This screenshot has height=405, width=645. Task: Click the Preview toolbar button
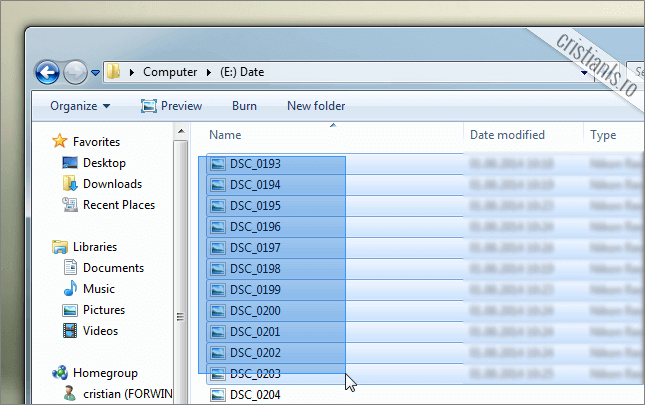(171, 106)
